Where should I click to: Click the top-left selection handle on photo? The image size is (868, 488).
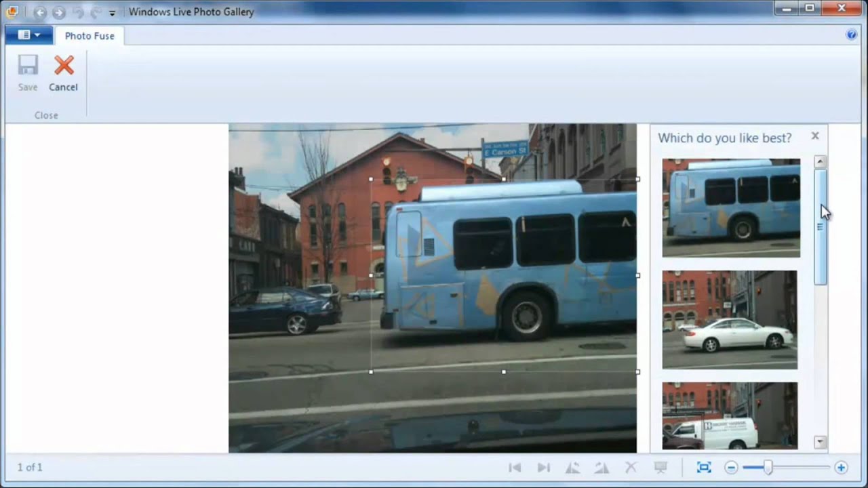tap(371, 180)
